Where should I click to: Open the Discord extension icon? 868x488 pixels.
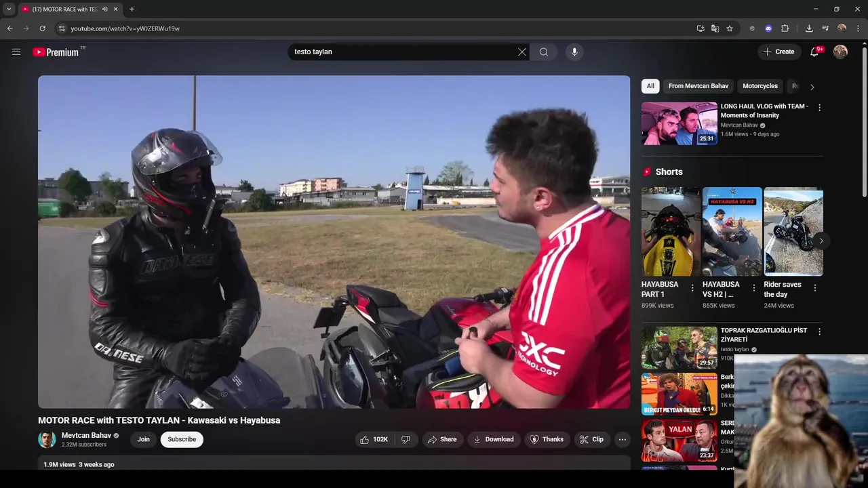click(x=768, y=28)
